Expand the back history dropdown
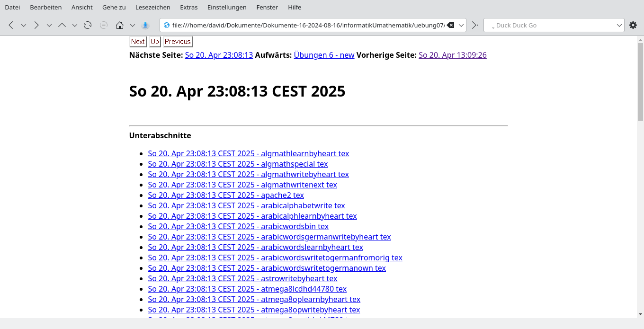 click(24, 25)
